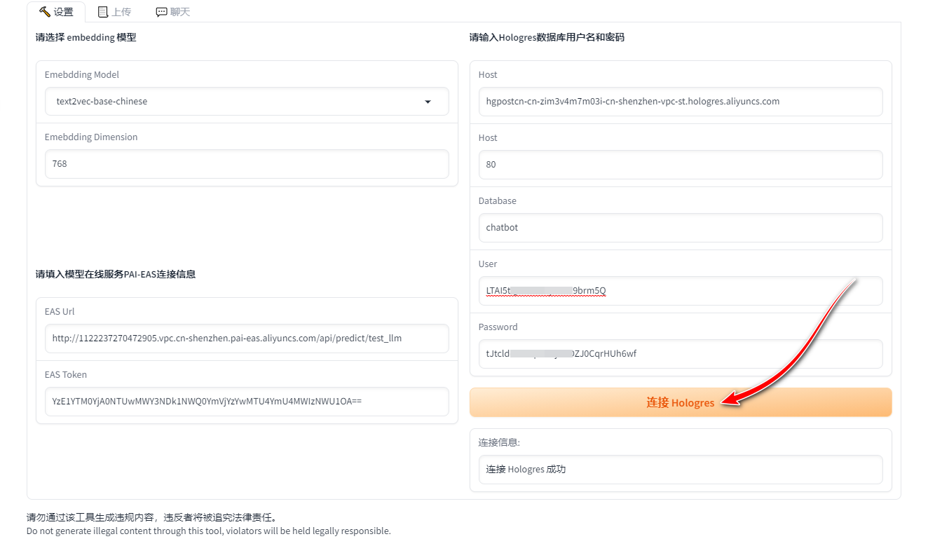
Task: Click the port field showing 80
Action: point(681,165)
